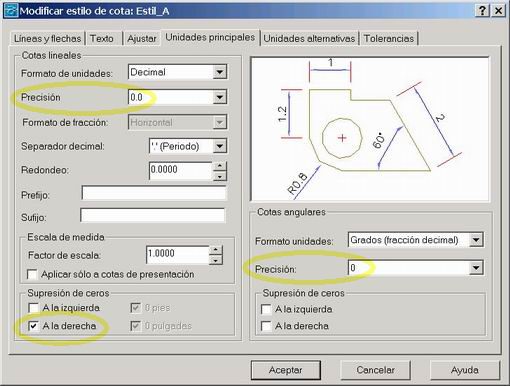Check Aplicar sólo a cotas de presentación
This screenshot has height=386, width=510.
[32, 274]
